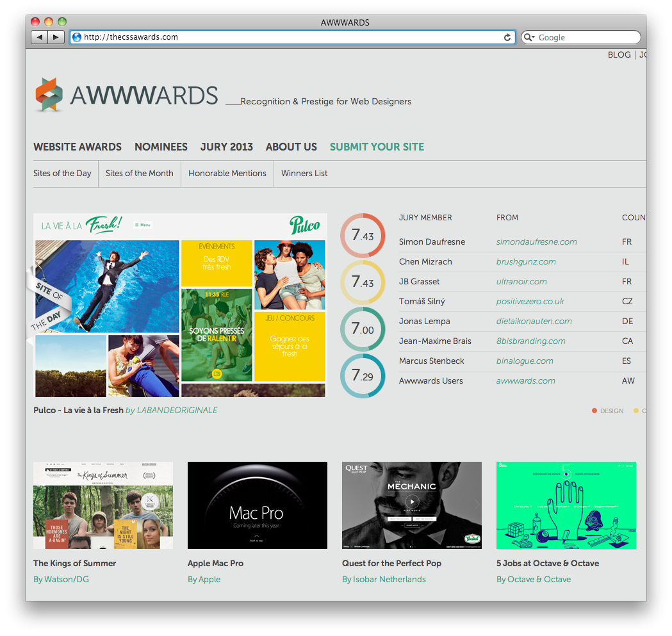Image resolution: width=672 pixels, height=636 pixels.
Task: Click the red 7.43 design score circle
Action: tap(363, 235)
